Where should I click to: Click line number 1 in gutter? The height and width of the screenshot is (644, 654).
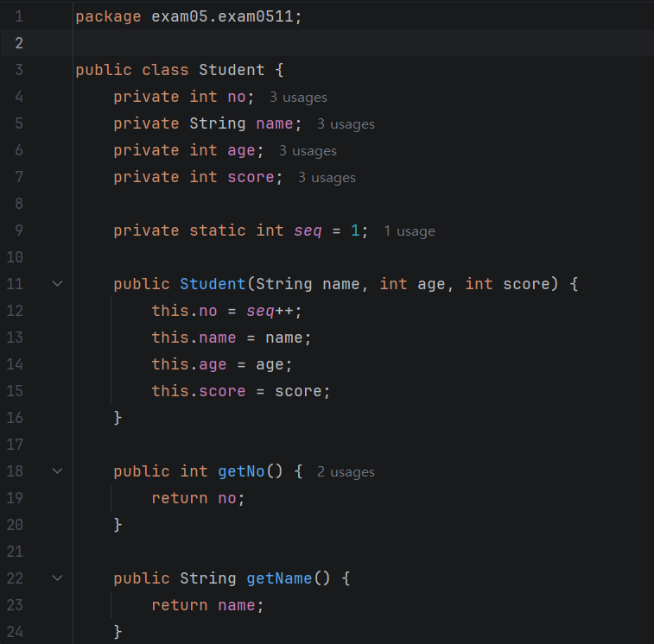click(19, 16)
